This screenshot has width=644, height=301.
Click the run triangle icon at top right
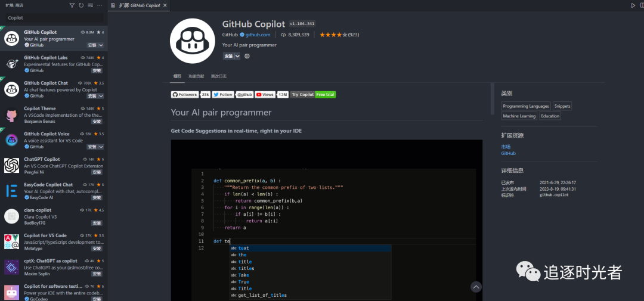click(633, 5)
